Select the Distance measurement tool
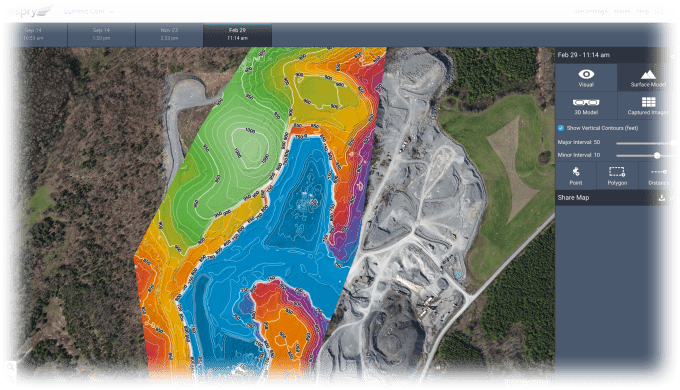Viewport: 680px width, 390px height. (x=657, y=176)
